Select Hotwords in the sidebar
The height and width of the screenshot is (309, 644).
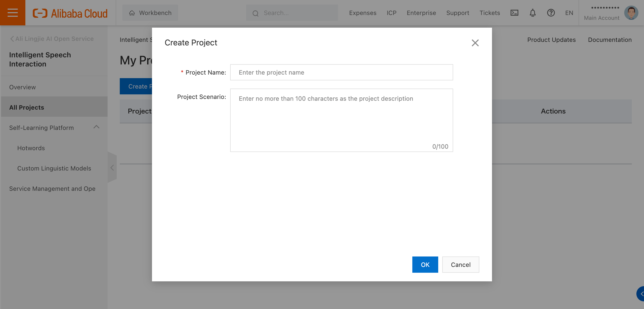[x=31, y=148]
